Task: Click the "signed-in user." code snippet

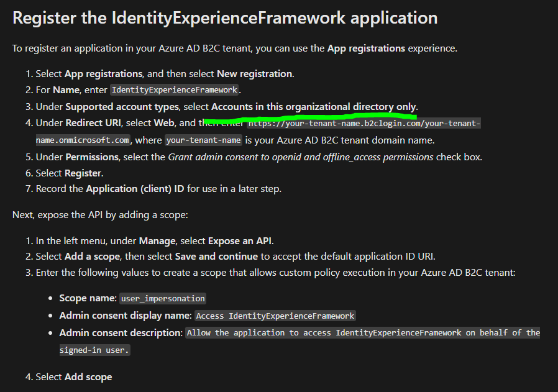Action: [94, 350]
